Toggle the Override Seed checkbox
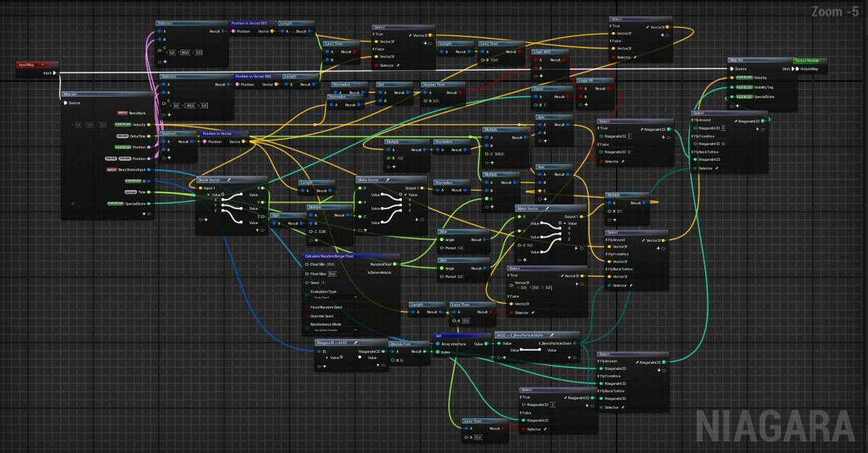Image resolution: width=868 pixels, height=453 pixels. (x=306, y=316)
